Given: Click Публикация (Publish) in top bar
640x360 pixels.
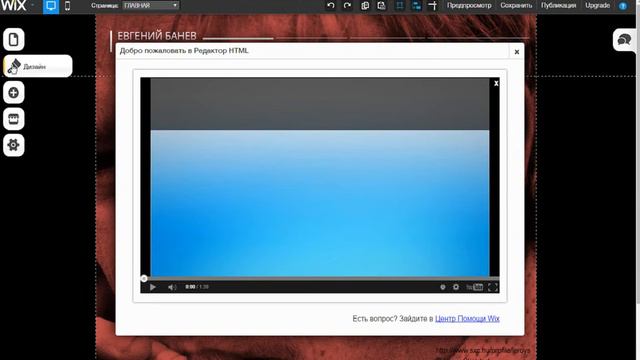Looking at the screenshot, I should [558, 5].
